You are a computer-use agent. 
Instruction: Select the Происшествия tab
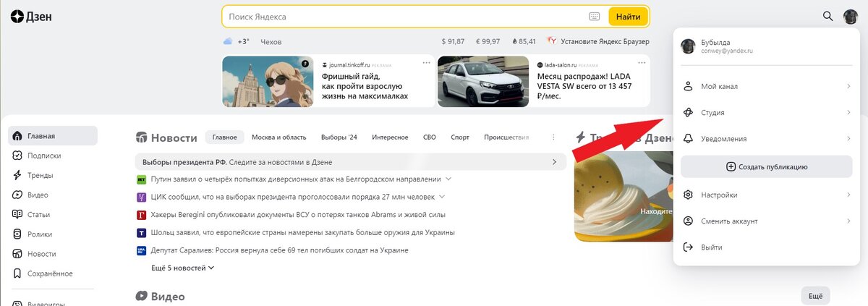click(506, 137)
